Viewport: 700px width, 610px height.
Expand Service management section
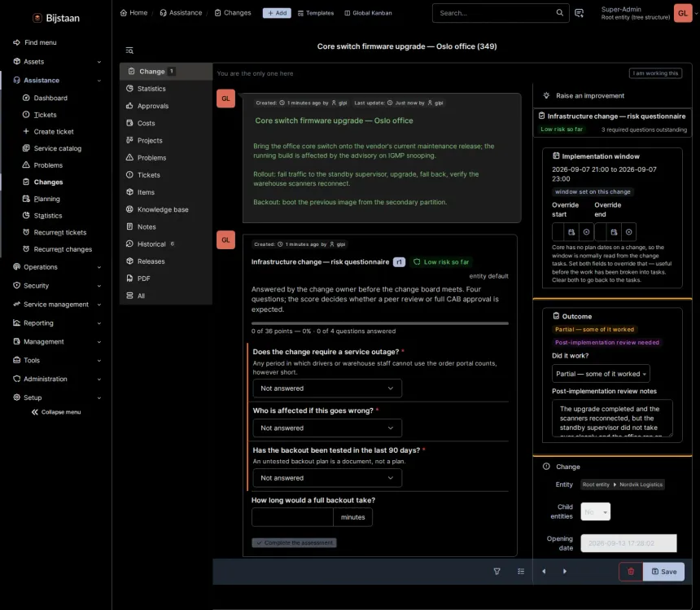coord(57,305)
